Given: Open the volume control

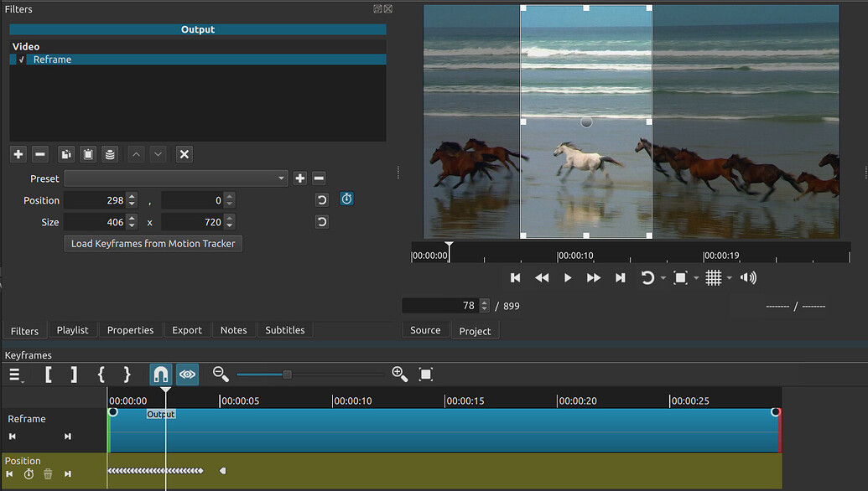Looking at the screenshot, I should (x=748, y=277).
